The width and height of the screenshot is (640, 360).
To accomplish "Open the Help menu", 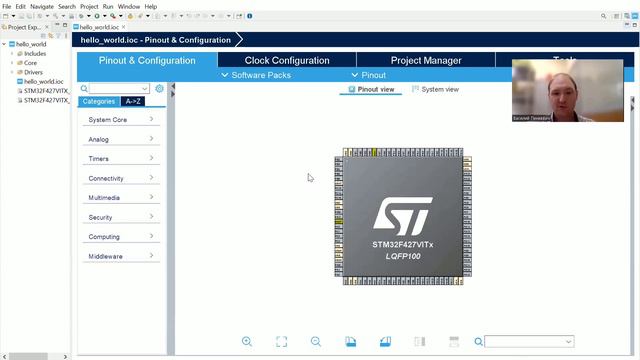I will coord(151,7).
